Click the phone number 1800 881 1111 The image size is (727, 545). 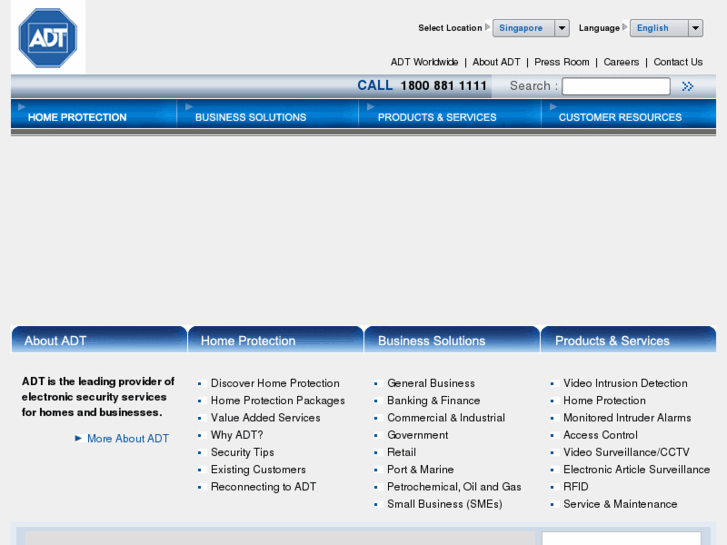pos(443,86)
